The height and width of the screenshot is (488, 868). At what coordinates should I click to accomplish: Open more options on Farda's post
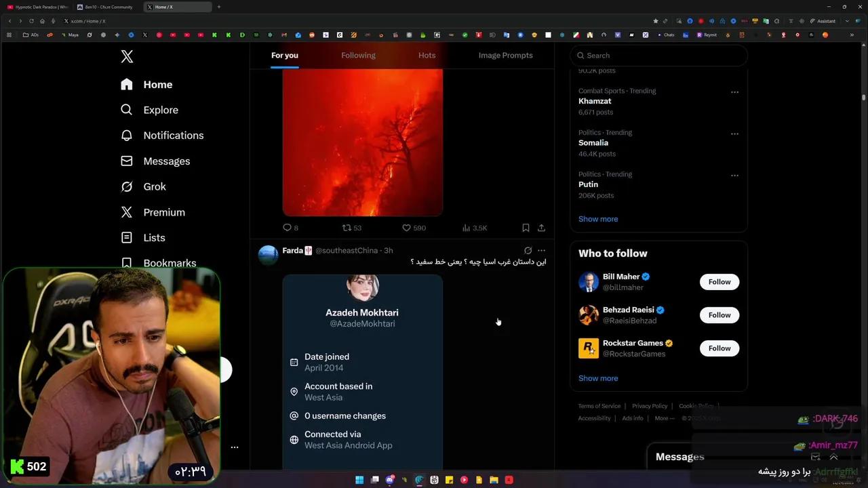click(541, 250)
